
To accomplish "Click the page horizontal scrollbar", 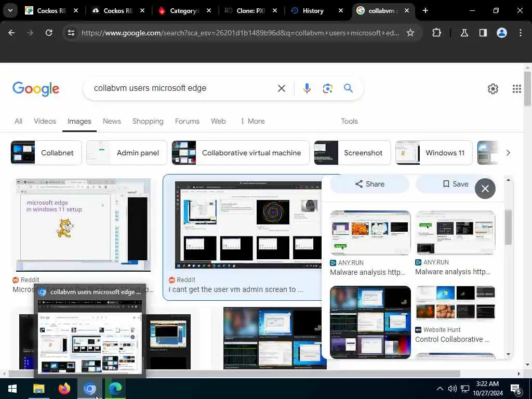I will (x=234, y=374).
